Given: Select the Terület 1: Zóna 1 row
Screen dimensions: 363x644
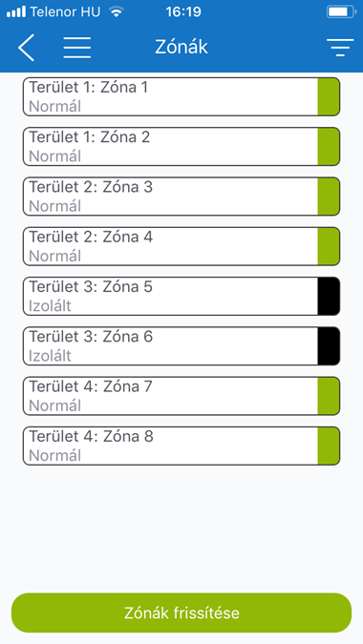Looking at the screenshot, I should [181, 96].
